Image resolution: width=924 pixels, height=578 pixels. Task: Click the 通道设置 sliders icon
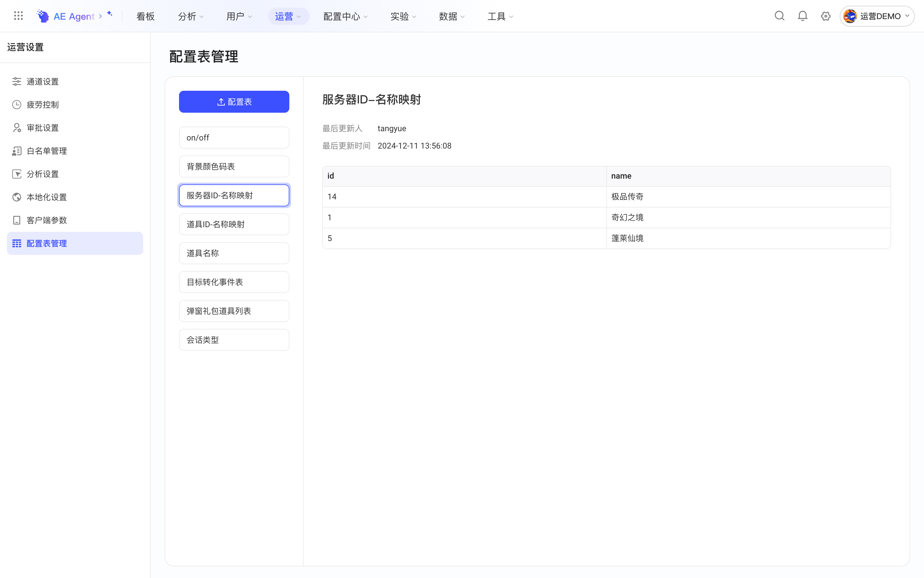pos(17,81)
